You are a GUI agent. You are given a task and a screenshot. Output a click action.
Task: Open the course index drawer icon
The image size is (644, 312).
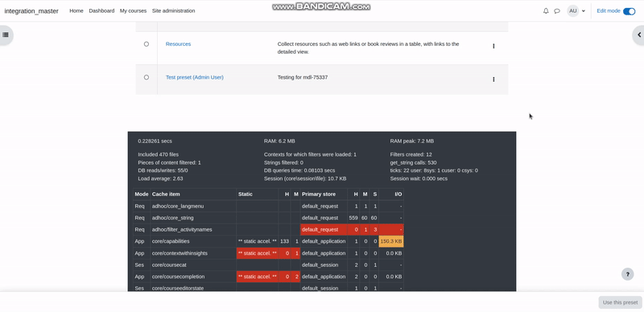[6, 35]
